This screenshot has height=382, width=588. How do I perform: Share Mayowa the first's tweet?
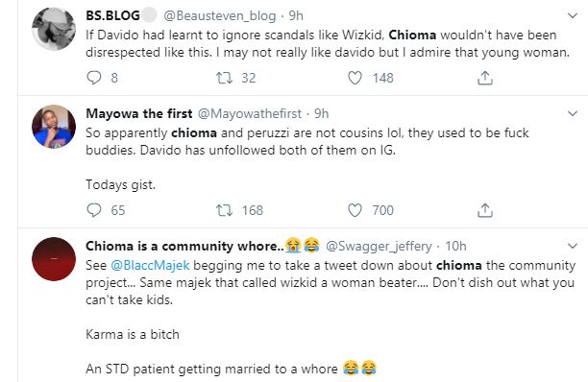pos(485,210)
